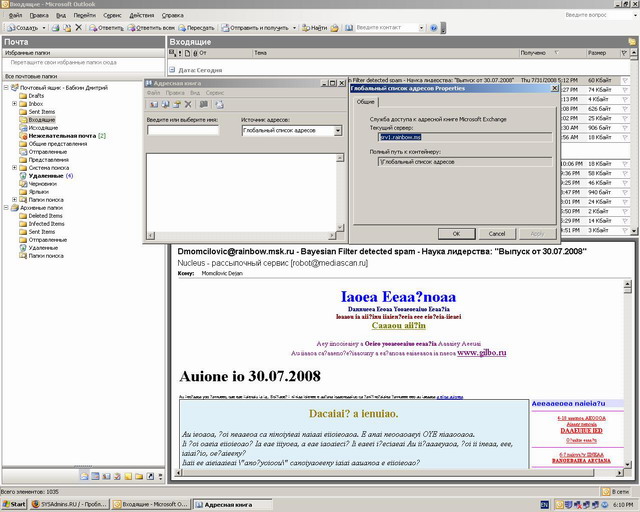Click the Print icon in Outlook toolbar
The width and height of the screenshot is (640, 512).
(x=56, y=28)
